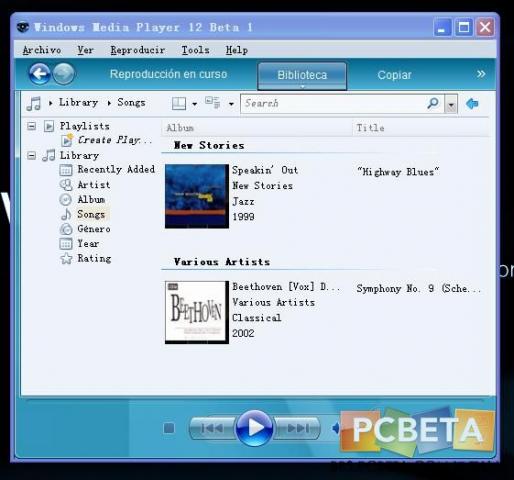Screen dimensions: 514x480
Task: Select the Speakin' Out album cover thumbnail
Action: tap(197, 196)
